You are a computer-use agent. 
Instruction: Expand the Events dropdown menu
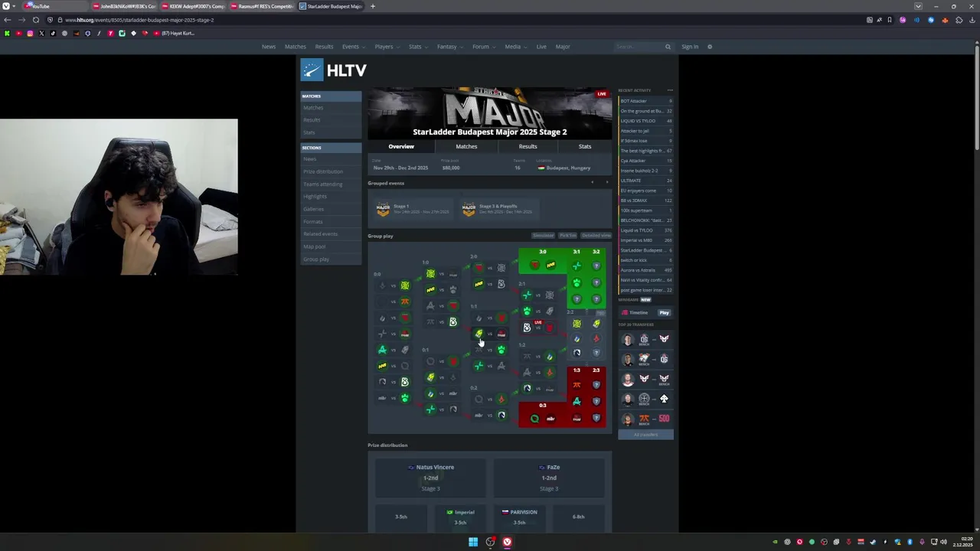(353, 47)
